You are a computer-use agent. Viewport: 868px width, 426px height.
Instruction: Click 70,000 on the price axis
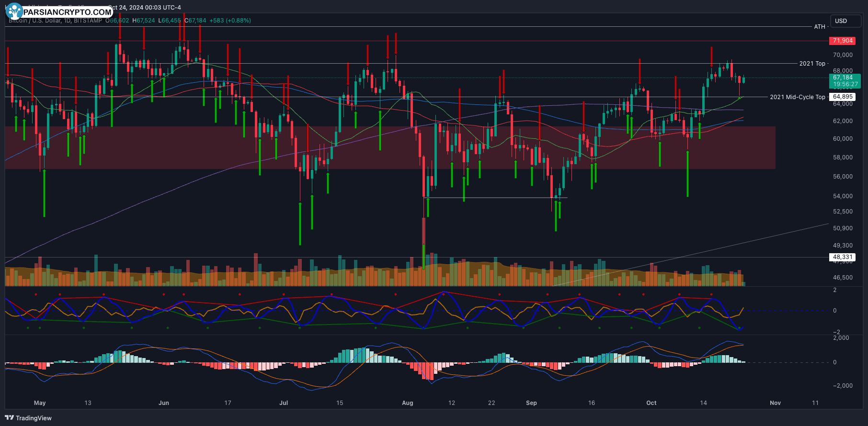(x=843, y=55)
